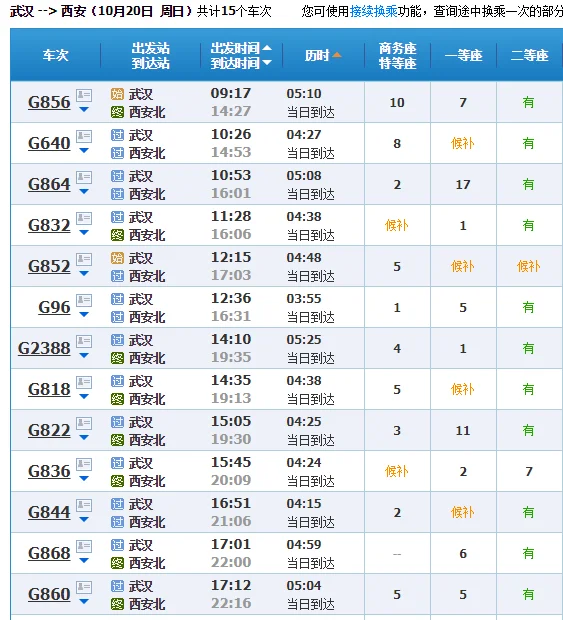Open ID card icon for train G818
Screen dimensions: 563x620
[84, 383]
